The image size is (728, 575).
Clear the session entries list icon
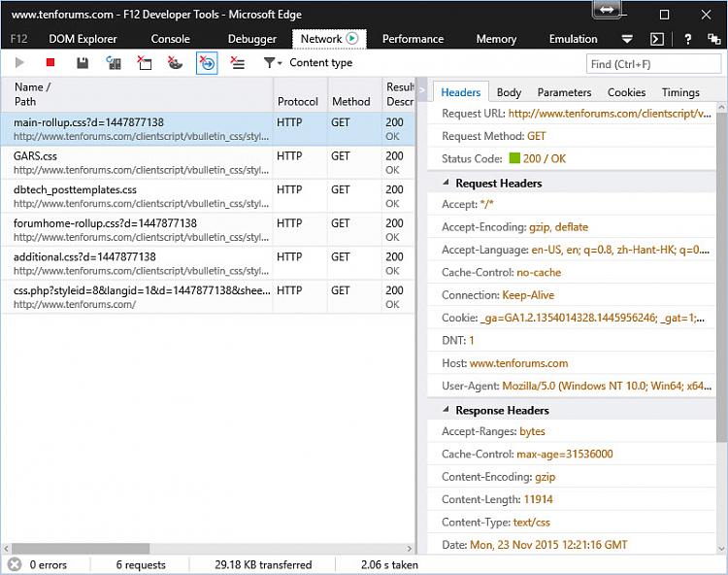[238, 63]
